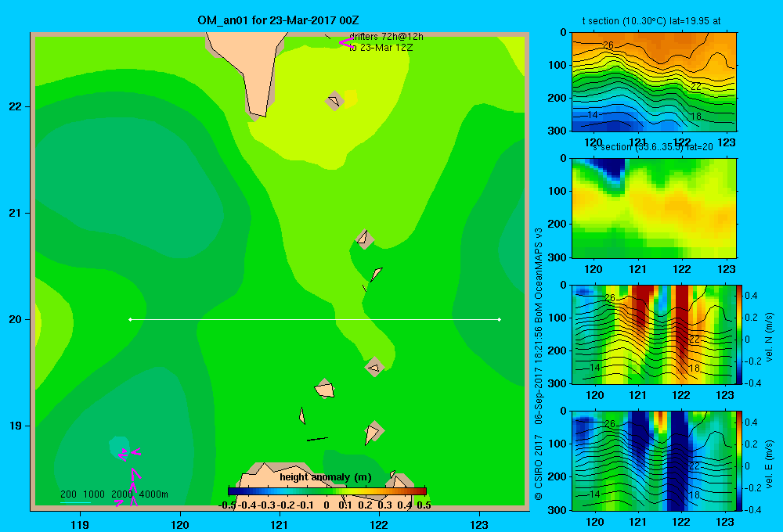Click the longitude 123 axis label on main map
The image size is (783, 532).
(479, 524)
